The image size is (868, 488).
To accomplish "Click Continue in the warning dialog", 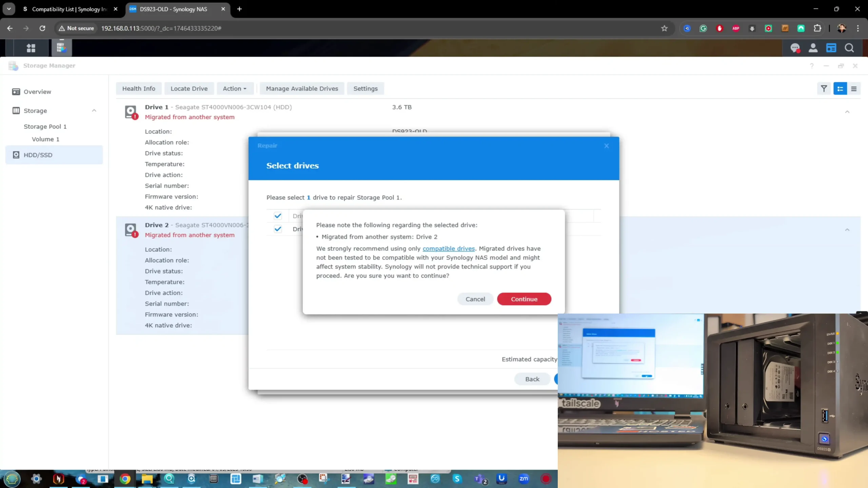I will 524,299.
